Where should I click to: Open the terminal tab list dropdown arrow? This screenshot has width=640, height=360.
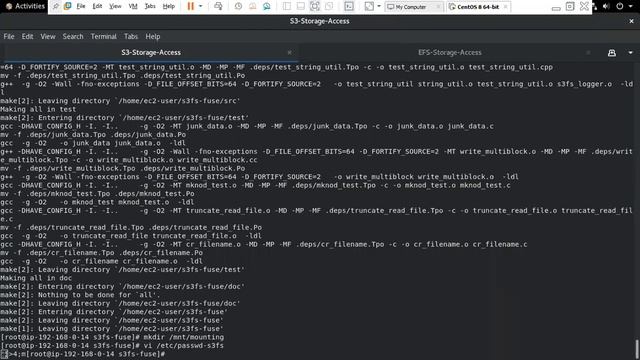pyautogui.click(x=631, y=53)
